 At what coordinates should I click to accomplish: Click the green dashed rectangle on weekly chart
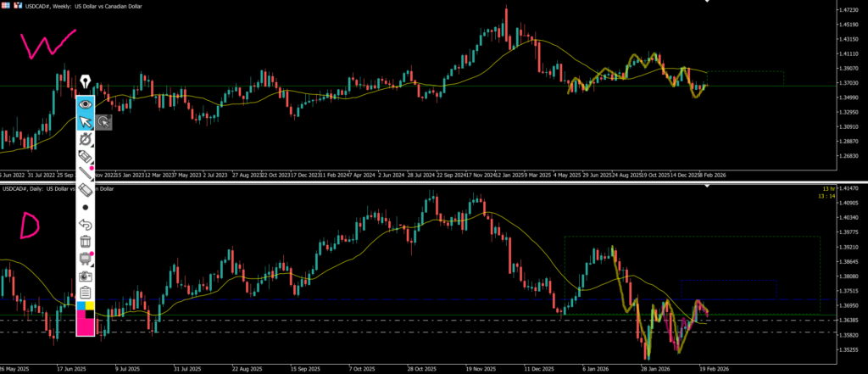point(745,78)
